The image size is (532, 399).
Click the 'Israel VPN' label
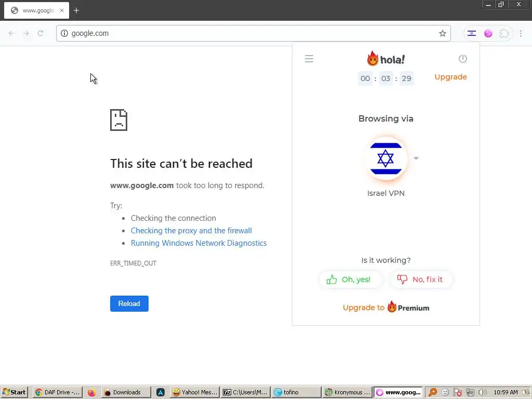[x=386, y=193]
